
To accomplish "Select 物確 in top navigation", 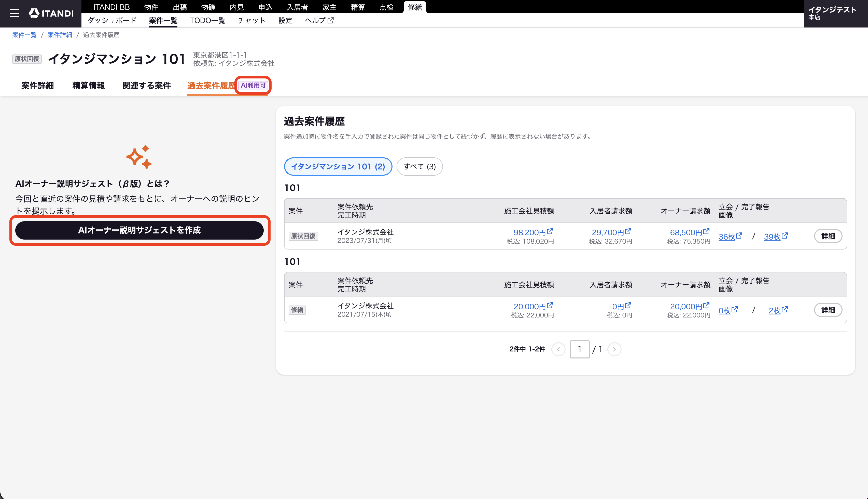I will point(208,7).
